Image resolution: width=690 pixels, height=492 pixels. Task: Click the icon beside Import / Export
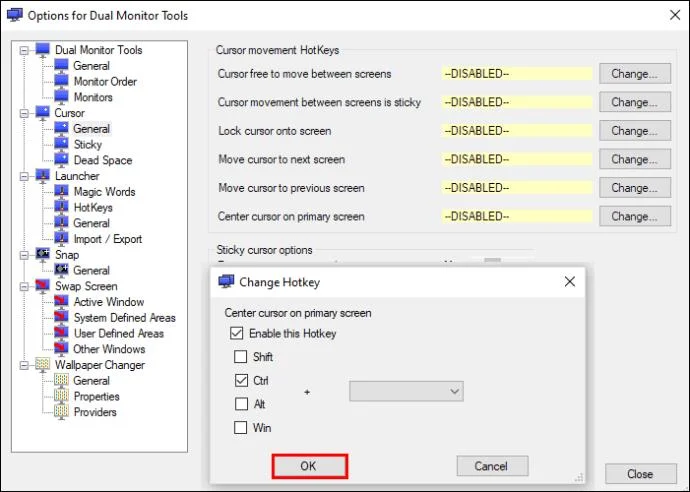61,239
